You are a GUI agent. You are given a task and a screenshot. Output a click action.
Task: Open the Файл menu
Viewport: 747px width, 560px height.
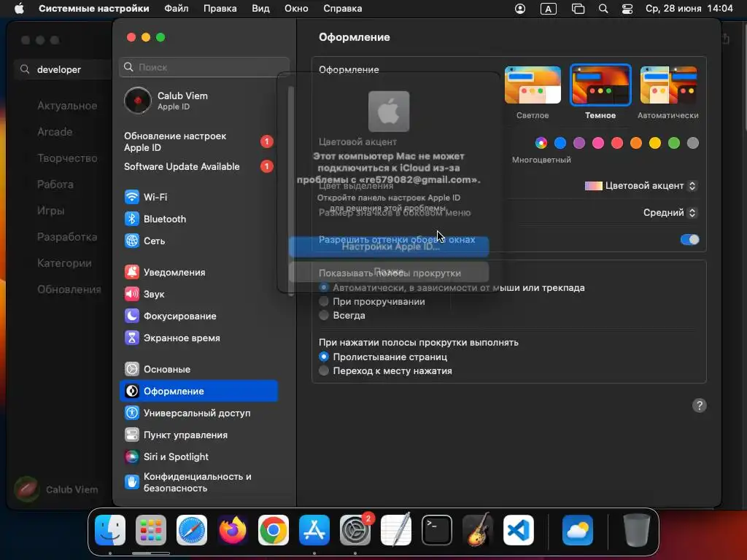pyautogui.click(x=177, y=9)
